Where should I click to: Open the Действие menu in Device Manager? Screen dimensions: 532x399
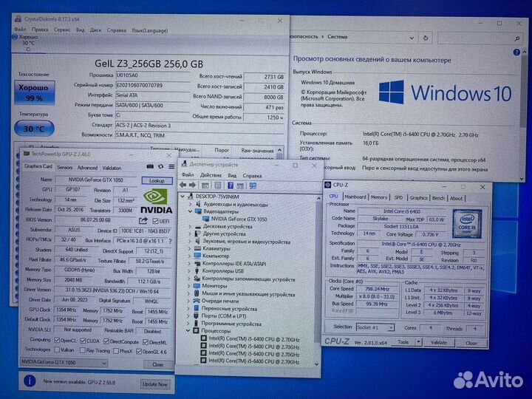point(211,175)
